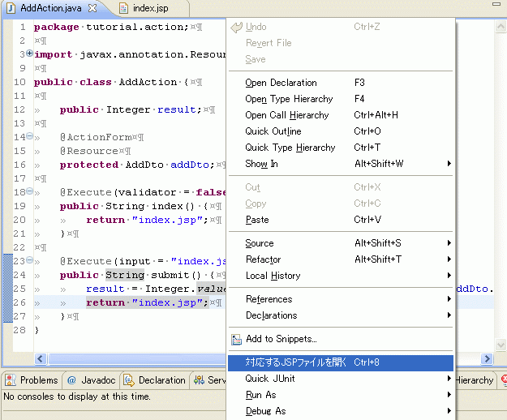This screenshot has width=507, height=420.
Task: Click '@Resource' annotation on line 15
Action: [89, 151]
